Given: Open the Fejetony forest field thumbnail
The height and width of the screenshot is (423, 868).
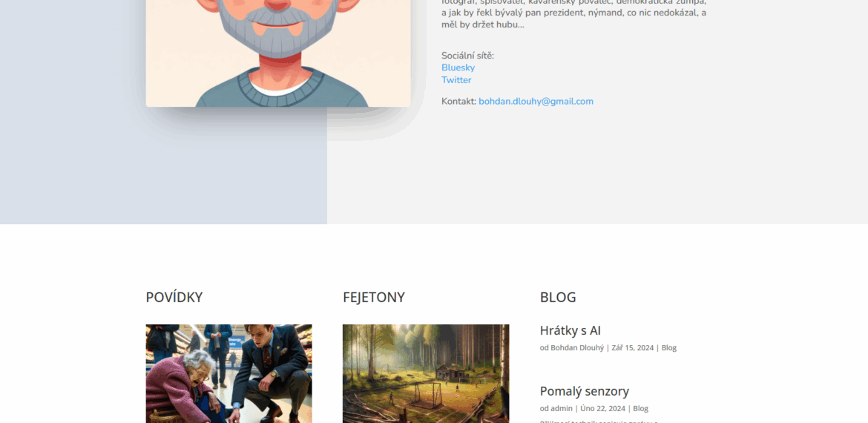Looking at the screenshot, I should point(426,374).
